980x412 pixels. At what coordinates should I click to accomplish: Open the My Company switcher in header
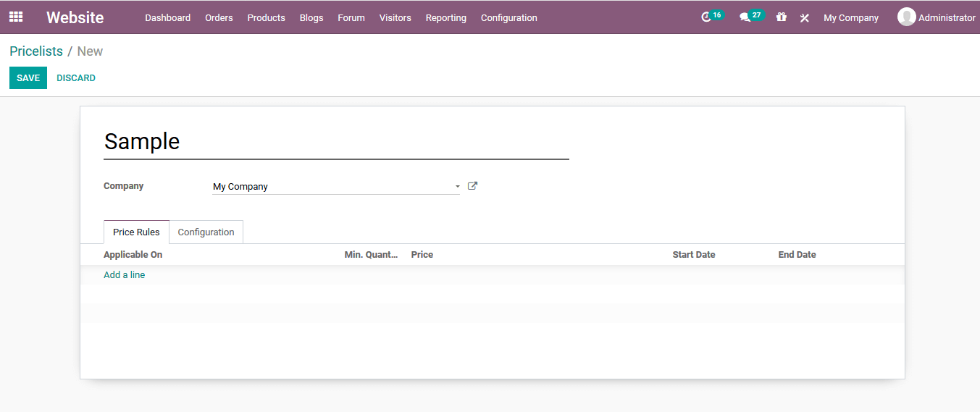click(x=851, y=17)
